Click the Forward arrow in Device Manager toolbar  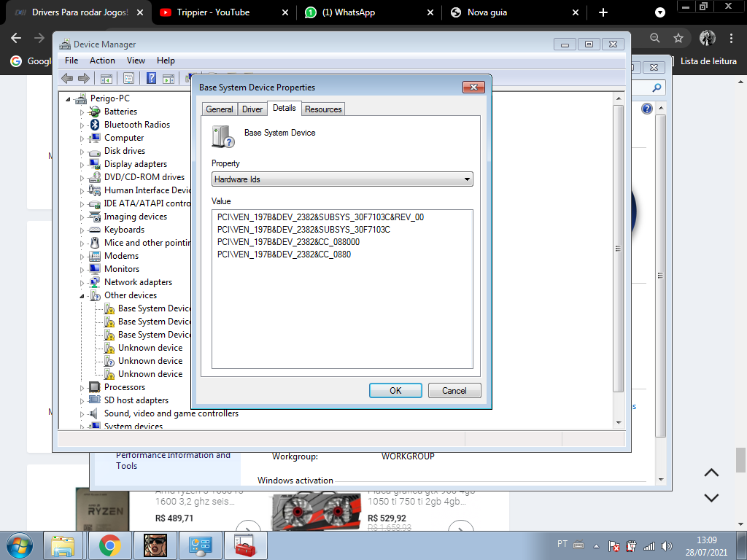tap(84, 79)
